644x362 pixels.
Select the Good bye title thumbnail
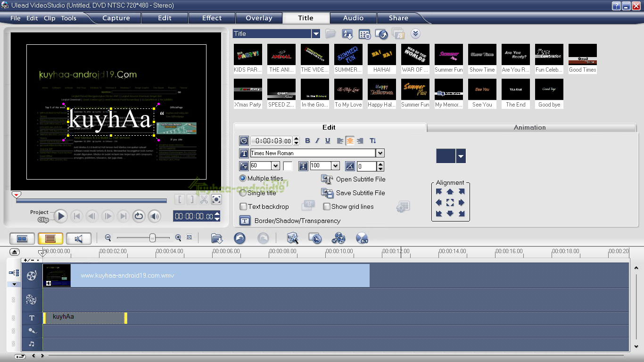click(549, 93)
